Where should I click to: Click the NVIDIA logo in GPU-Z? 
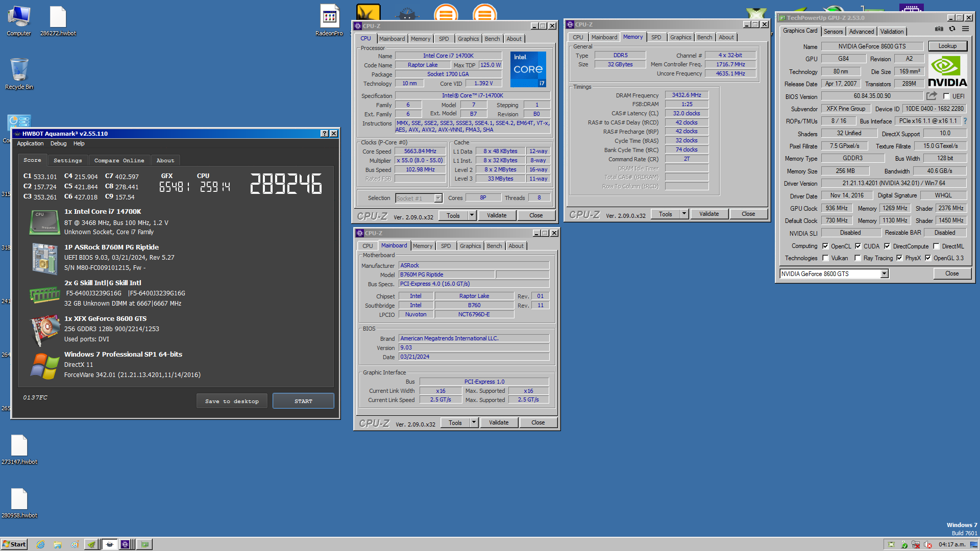point(947,71)
